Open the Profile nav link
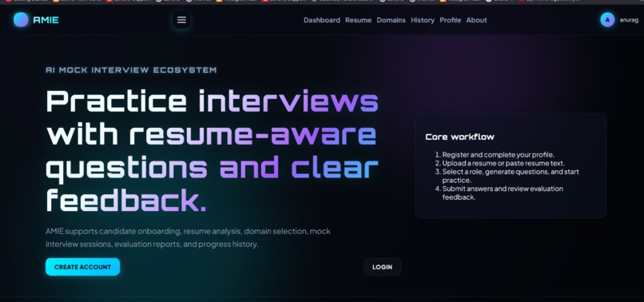The height and width of the screenshot is (302, 644). point(450,20)
